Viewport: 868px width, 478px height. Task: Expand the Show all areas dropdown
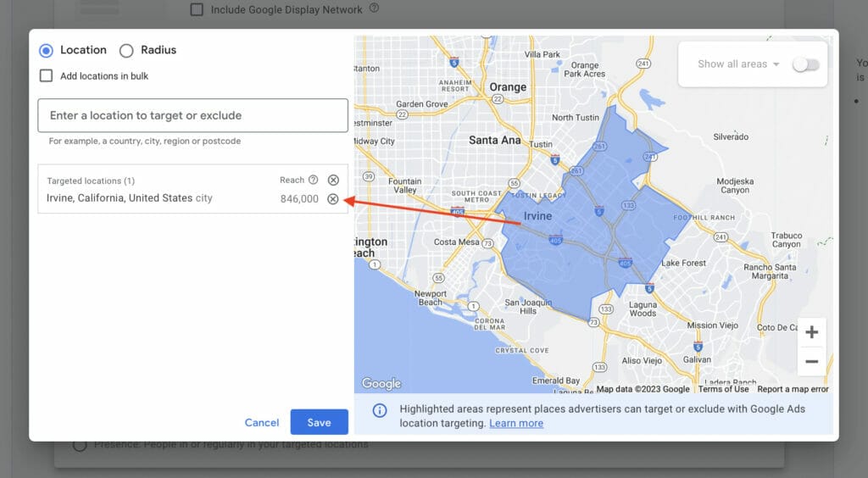tap(738, 64)
